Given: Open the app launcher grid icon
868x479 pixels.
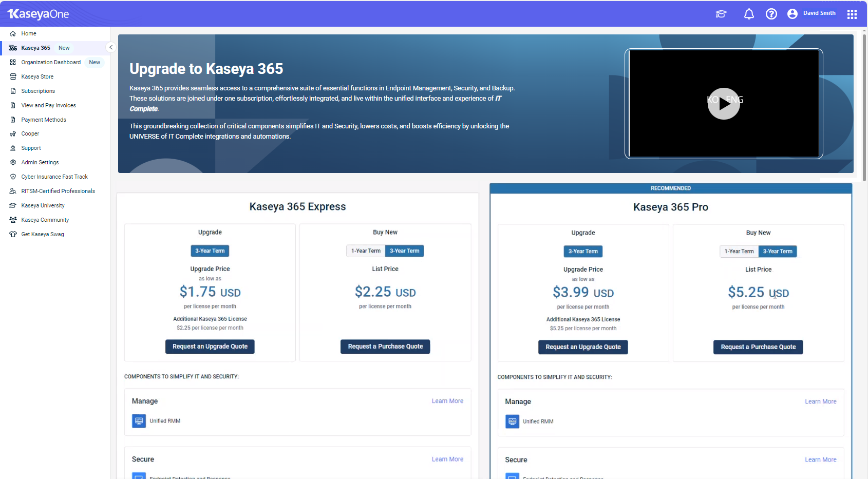Looking at the screenshot, I should click(x=852, y=14).
